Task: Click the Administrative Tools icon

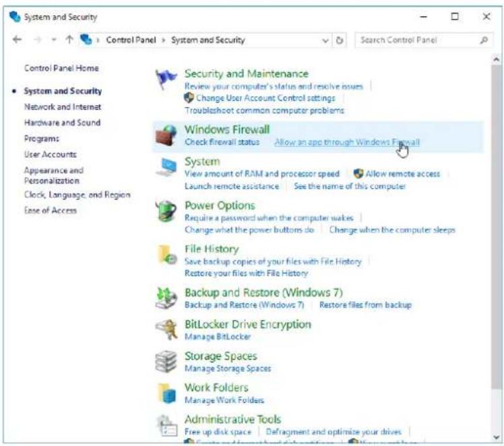Action: (x=166, y=425)
